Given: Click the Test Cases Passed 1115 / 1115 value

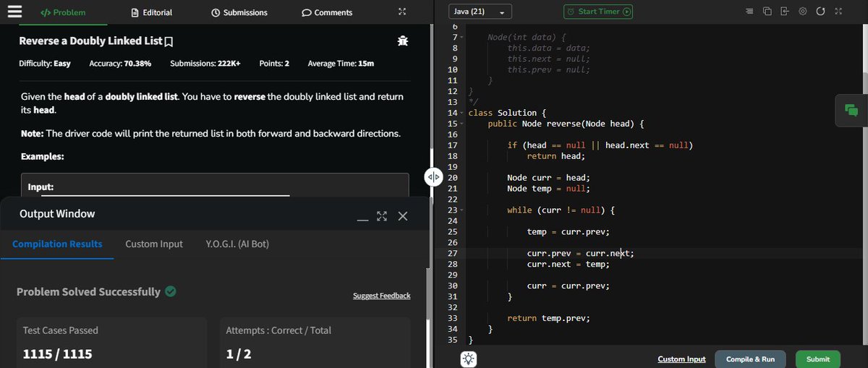Looking at the screenshot, I should 57,354.
